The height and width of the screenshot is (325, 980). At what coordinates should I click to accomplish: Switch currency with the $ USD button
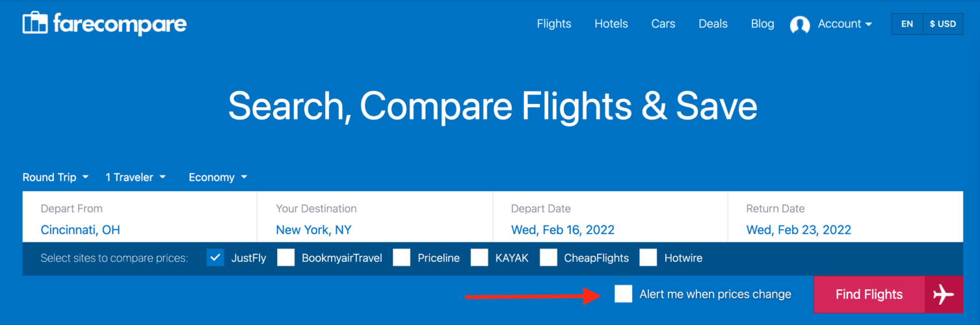943,24
